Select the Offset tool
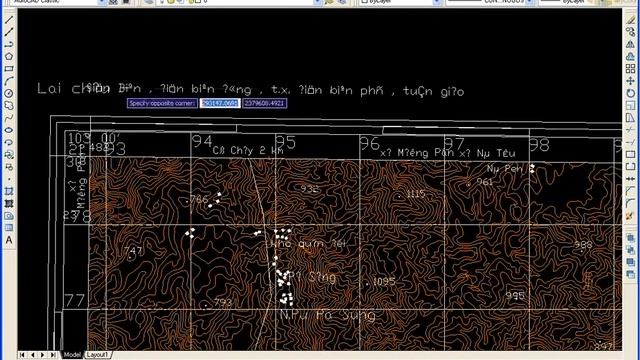640x360 pixels. 631,56
